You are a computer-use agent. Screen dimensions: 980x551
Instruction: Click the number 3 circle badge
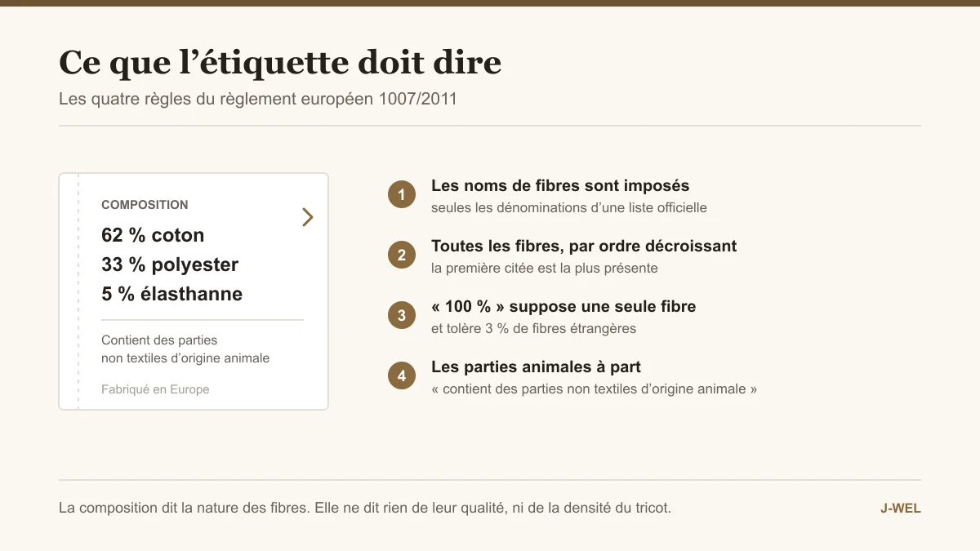coord(402,315)
